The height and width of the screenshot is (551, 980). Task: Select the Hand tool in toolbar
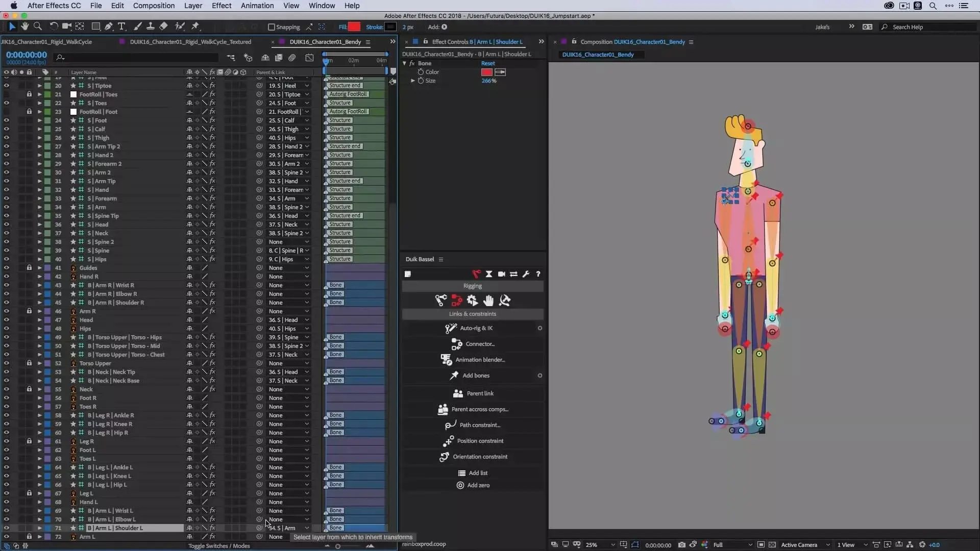point(25,26)
